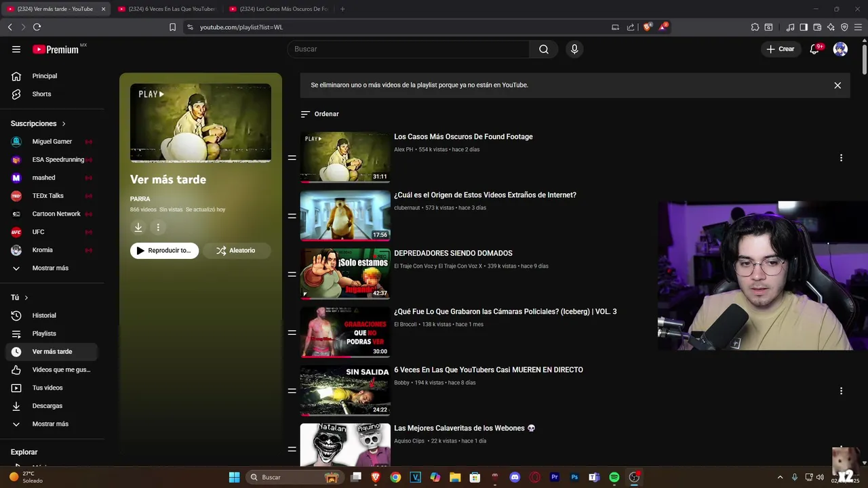Click the YouTube Buscar search field
Image resolution: width=868 pixels, height=488 pixels.
408,49
